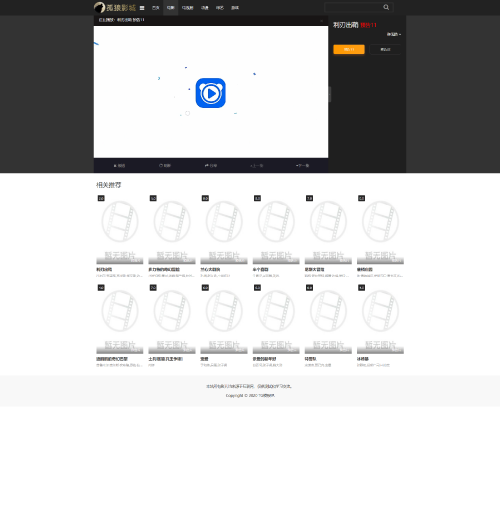Play the video via the blue center play icon
The width and height of the screenshot is (500, 508).
coord(211,93)
